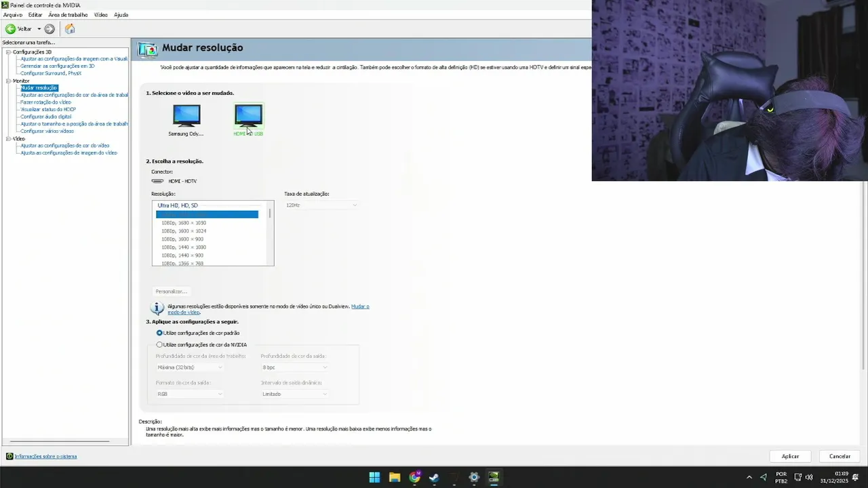The height and width of the screenshot is (488, 868).
Task: Click the Personalizar button
Action: tap(171, 291)
